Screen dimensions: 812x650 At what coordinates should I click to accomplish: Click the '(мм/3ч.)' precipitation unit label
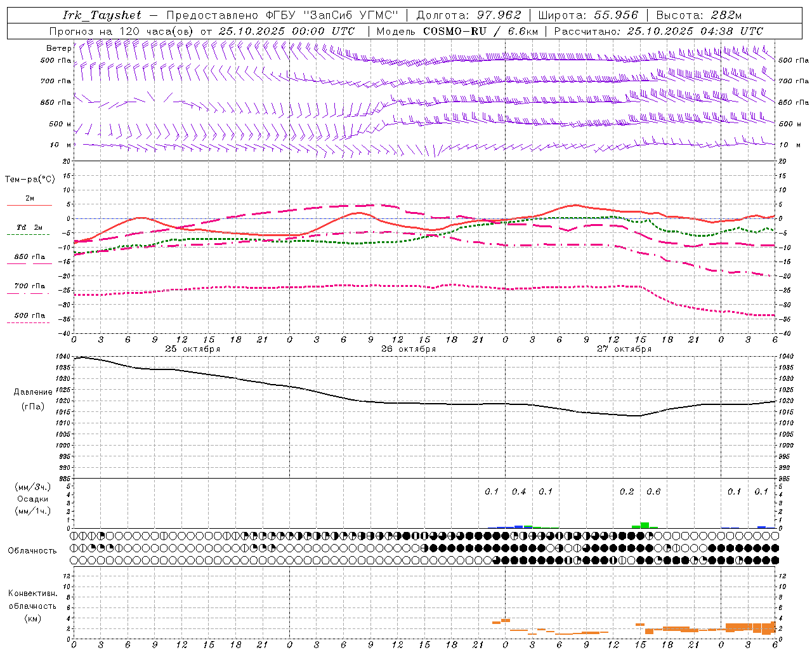click(x=33, y=487)
